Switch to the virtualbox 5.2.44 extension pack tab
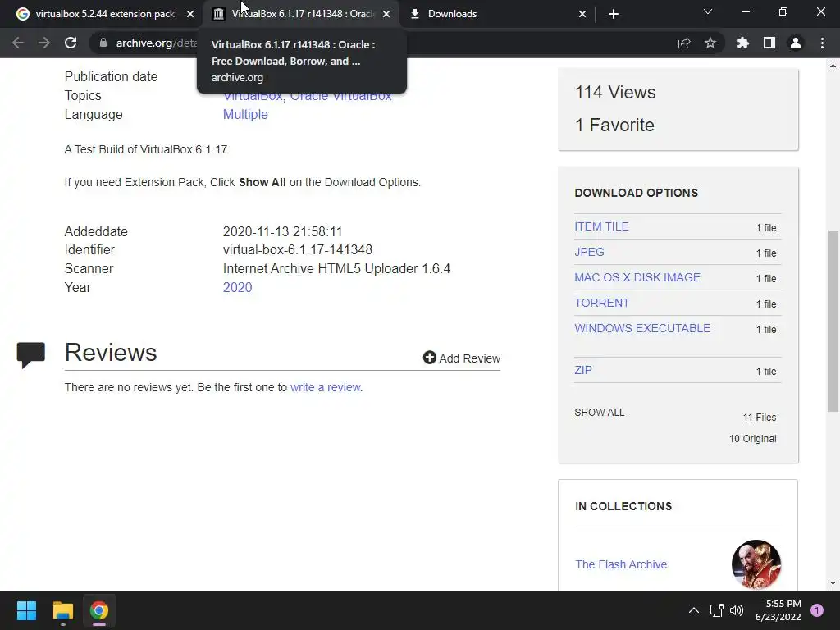 [x=105, y=14]
